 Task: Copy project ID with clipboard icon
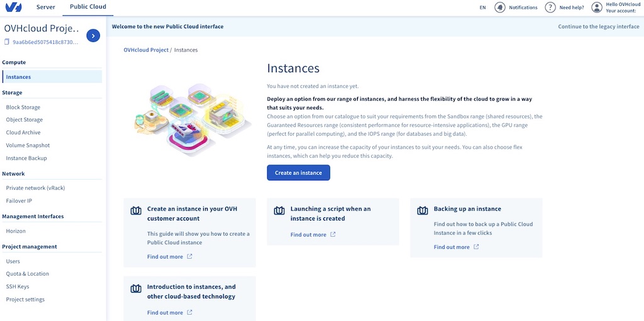point(6,42)
